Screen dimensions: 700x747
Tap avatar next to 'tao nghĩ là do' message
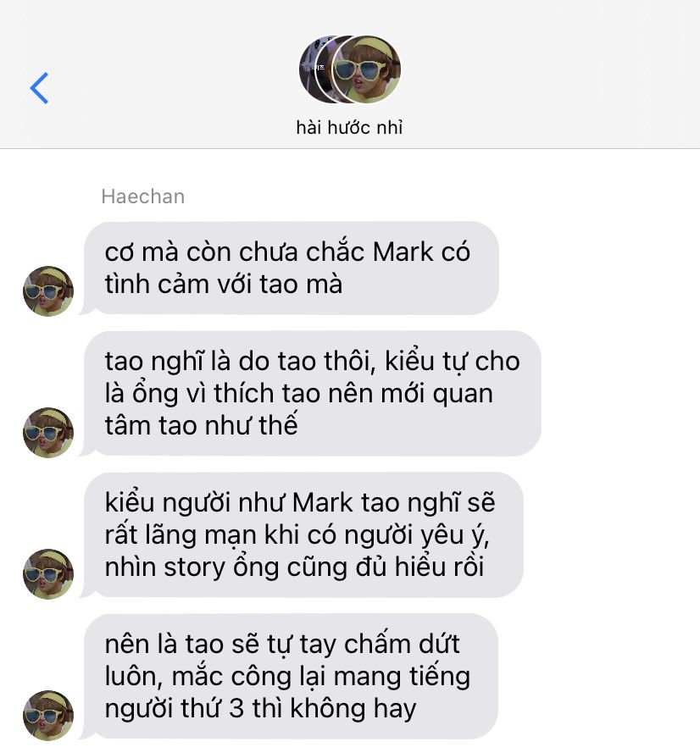(x=48, y=433)
